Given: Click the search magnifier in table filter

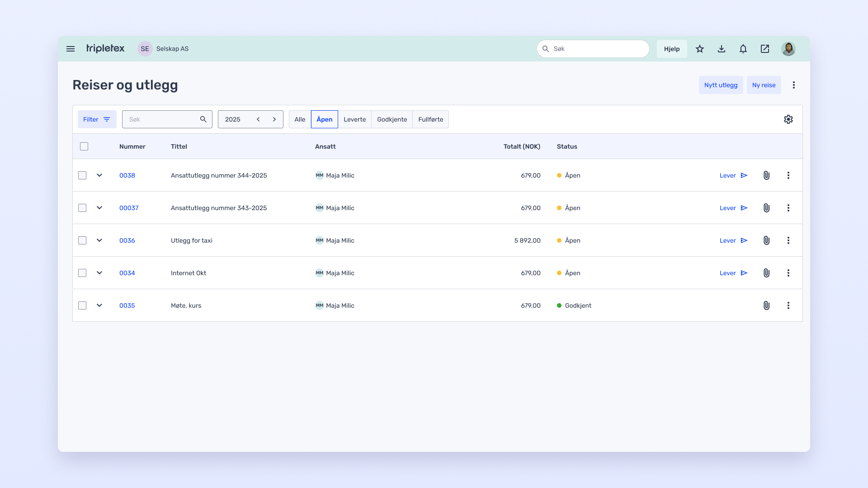Looking at the screenshot, I should [203, 119].
